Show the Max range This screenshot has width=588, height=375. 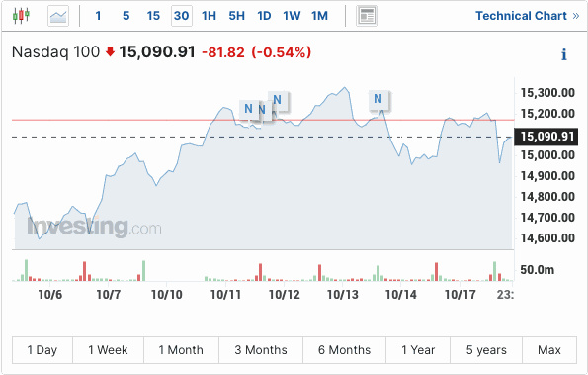(549, 350)
